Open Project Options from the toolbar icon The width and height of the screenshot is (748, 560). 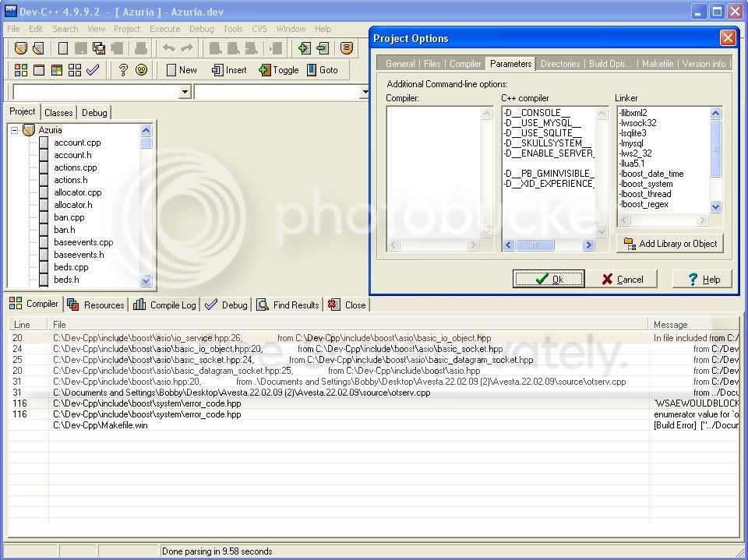[347, 48]
